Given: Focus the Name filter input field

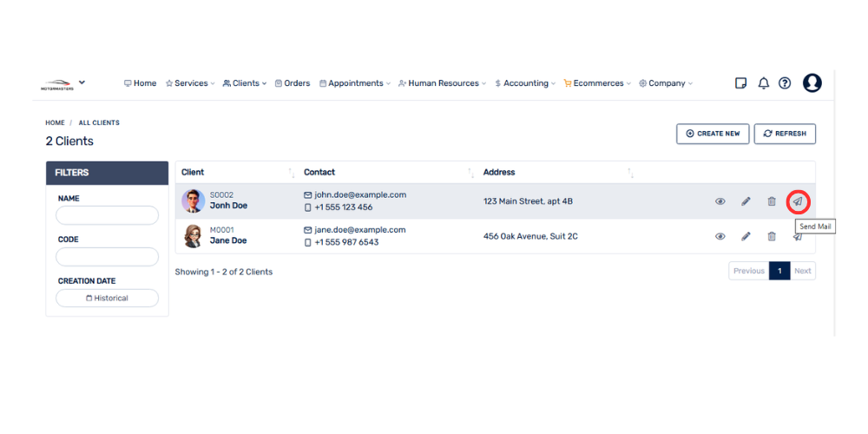Looking at the screenshot, I should point(107,215).
